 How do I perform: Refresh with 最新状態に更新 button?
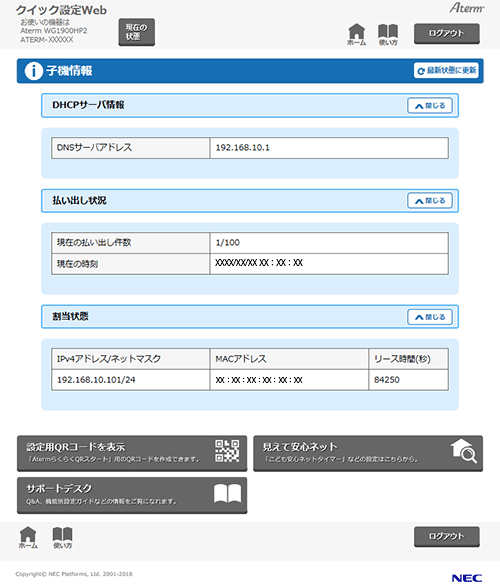446,70
